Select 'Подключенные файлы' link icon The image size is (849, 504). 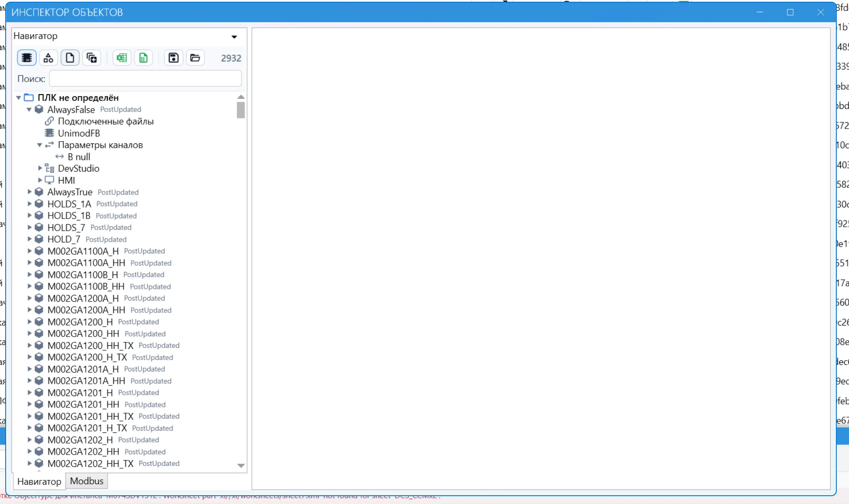tap(49, 121)
